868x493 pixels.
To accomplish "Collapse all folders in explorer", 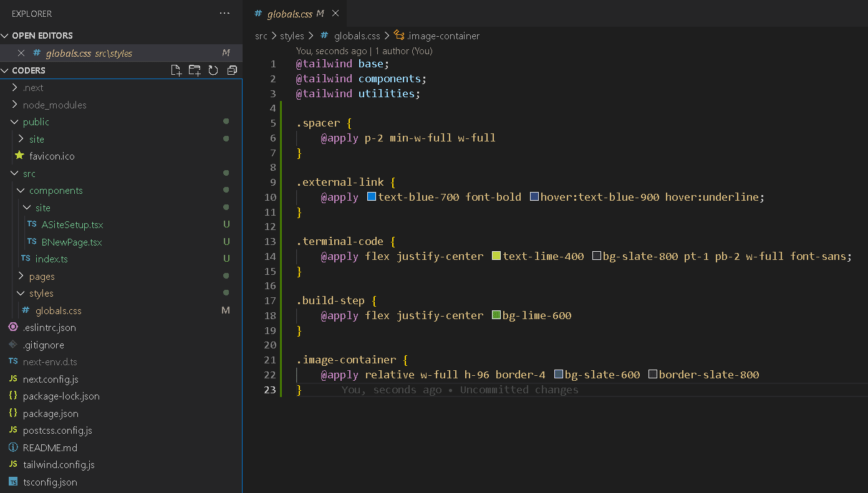I will [232, 70].
